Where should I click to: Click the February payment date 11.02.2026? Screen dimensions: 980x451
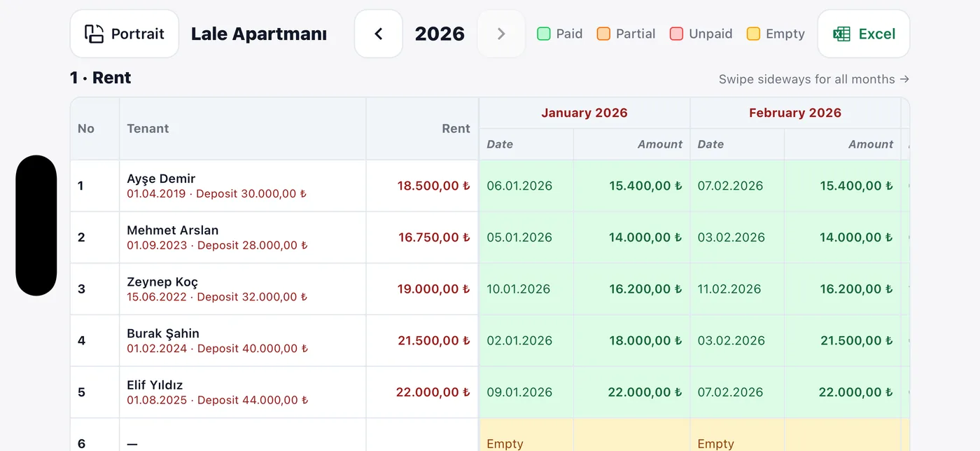pos(729,289)
